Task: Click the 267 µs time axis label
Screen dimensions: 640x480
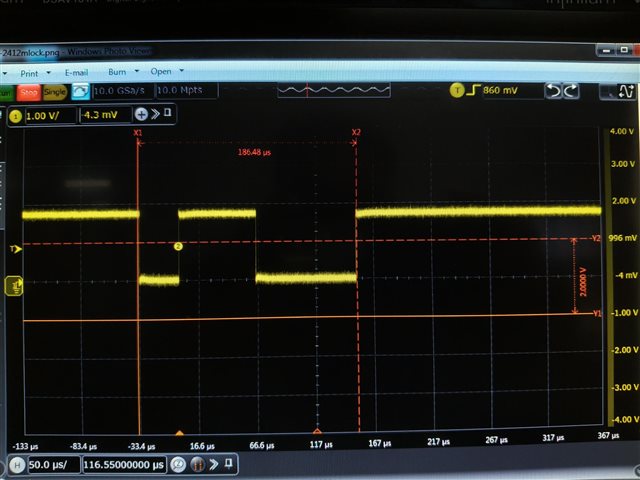Action: [496, 440]
